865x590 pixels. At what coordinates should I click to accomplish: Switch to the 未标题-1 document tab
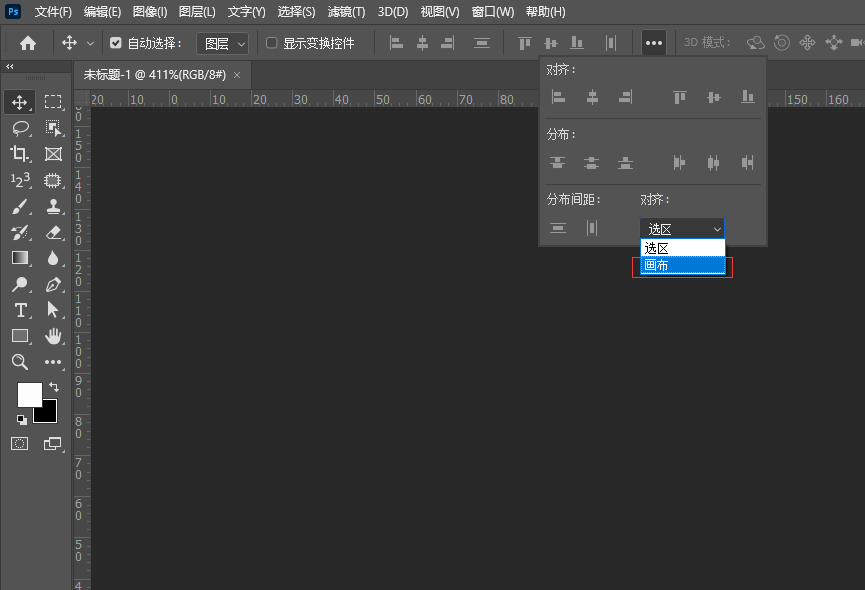point(154,75)
